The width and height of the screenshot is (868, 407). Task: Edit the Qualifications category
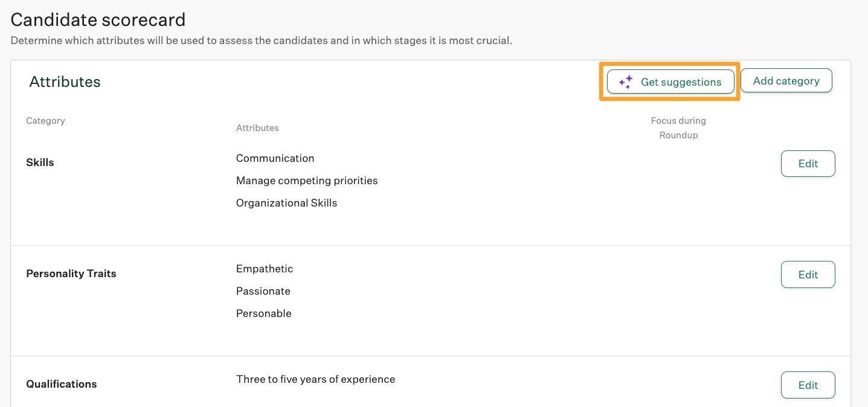pos(808,385)
